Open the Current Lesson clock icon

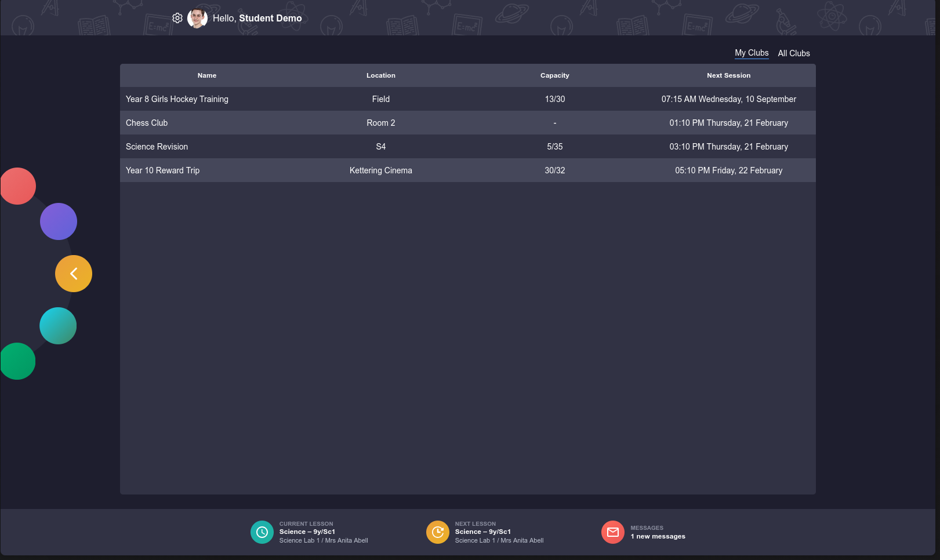[262, 532]
